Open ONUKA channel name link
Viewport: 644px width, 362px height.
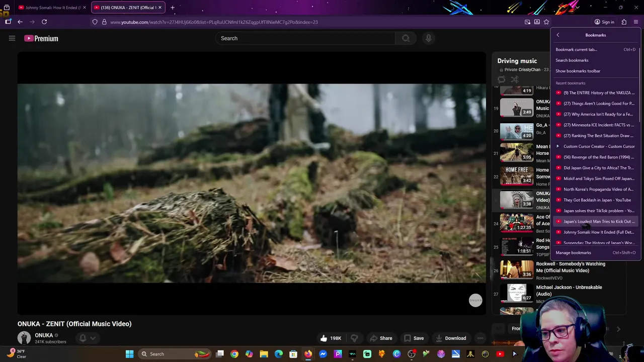point(44,335)
